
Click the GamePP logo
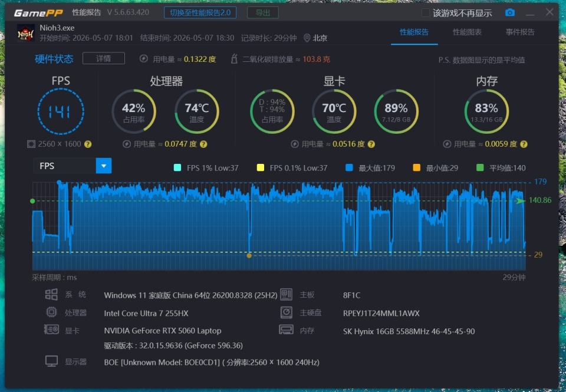38,13
